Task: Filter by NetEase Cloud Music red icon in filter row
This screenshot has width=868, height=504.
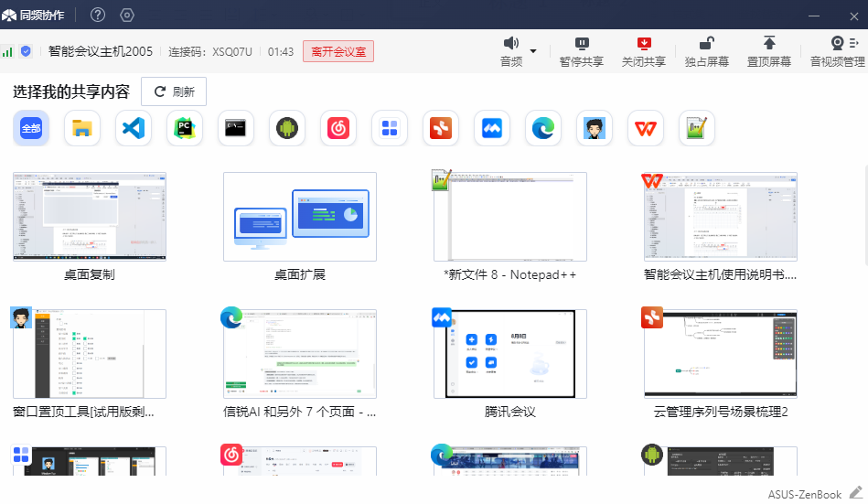Action: [338, 128]
